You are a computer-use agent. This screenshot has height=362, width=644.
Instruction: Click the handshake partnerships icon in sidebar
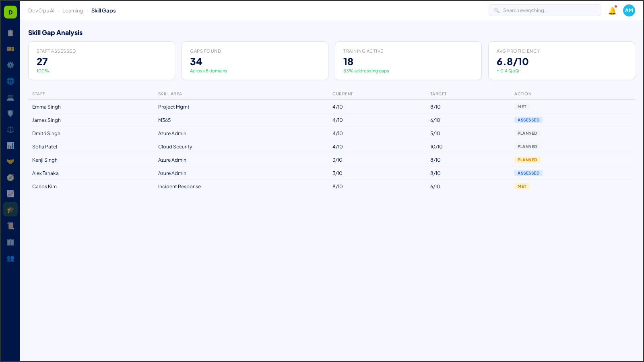[10, 161]
